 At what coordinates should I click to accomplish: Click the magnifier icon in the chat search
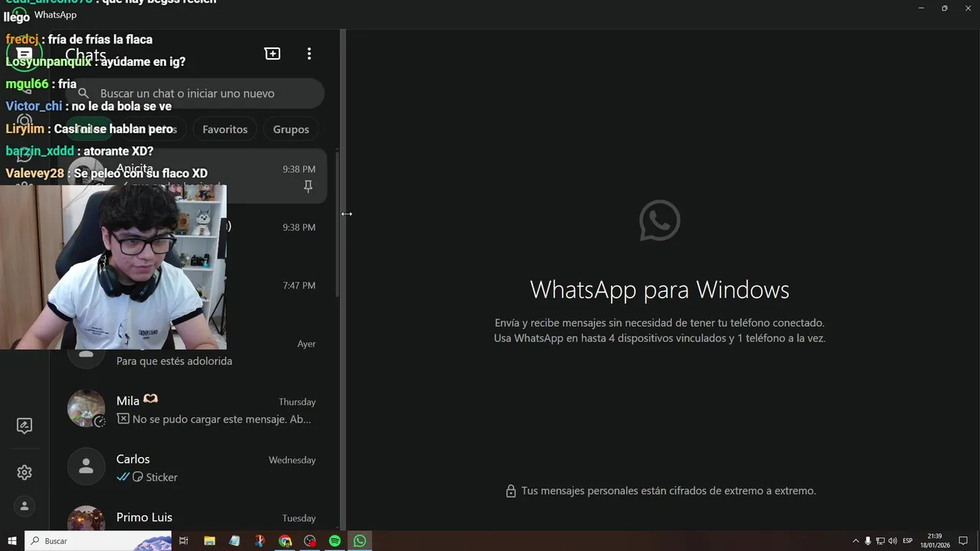tap(83, 93)
